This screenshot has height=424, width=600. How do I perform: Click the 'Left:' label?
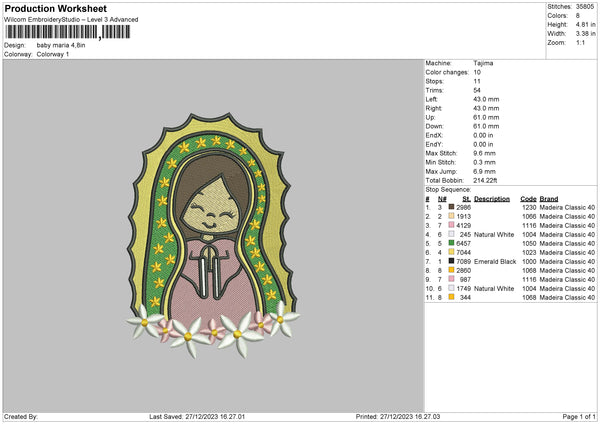click(x=430, y=99)
